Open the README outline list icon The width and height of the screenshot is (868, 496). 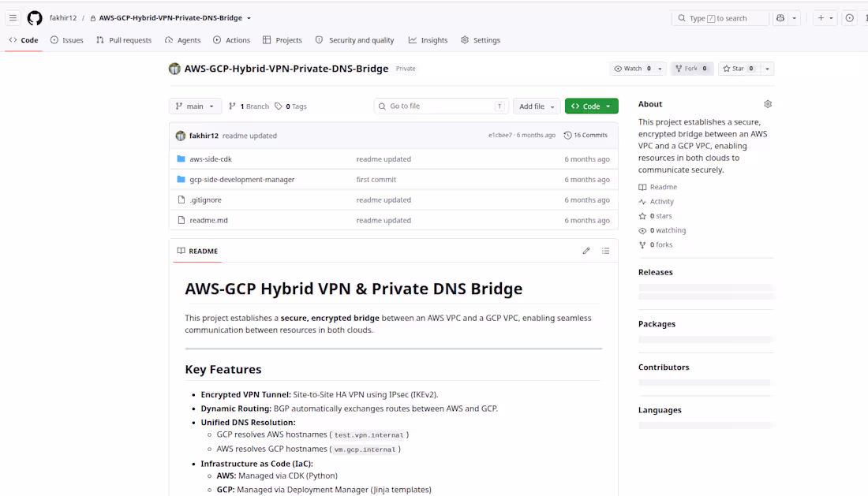(605, 251)
